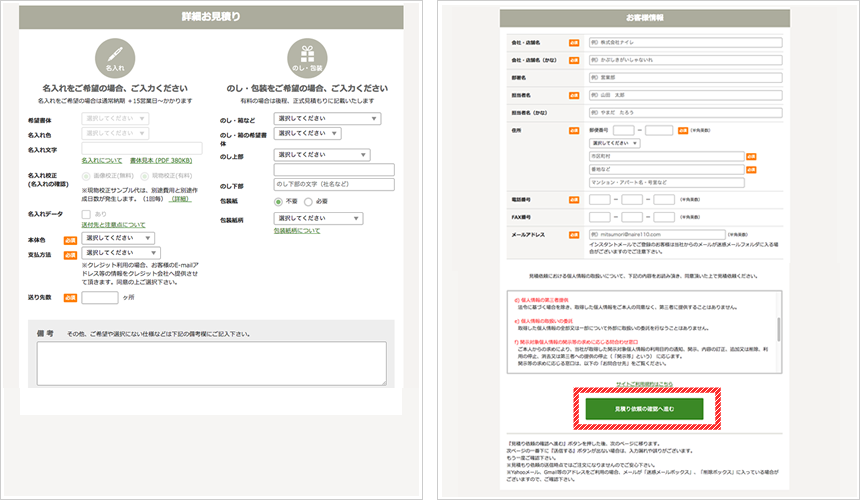Check the 名入れデータ あり checkbox
Image resolution: width=860 pixels, height=500 pixels.
pos(87,214)
